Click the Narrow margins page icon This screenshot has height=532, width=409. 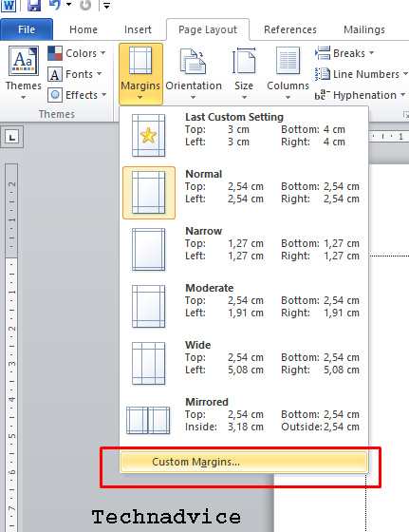coord(148,249)
